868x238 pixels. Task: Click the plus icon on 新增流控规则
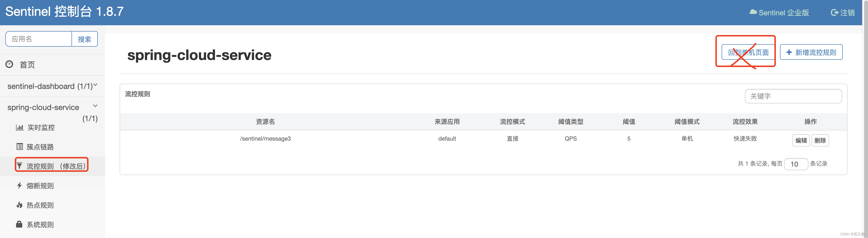(x=789, y=52)
